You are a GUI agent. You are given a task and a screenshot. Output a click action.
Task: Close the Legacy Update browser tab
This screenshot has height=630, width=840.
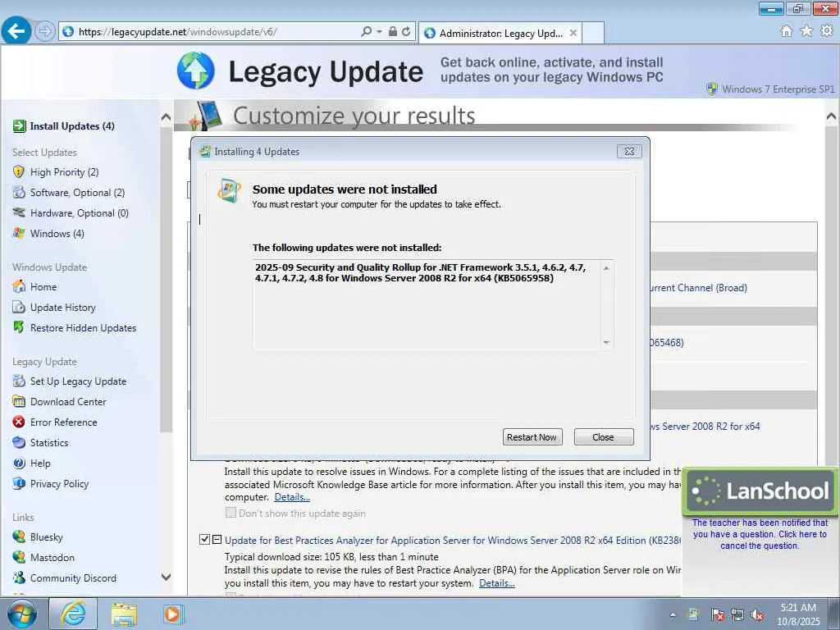[573, 33]
